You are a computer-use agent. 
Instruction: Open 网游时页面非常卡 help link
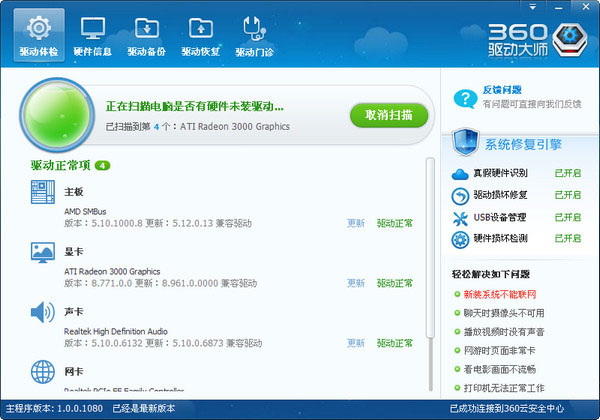[500, 351]
